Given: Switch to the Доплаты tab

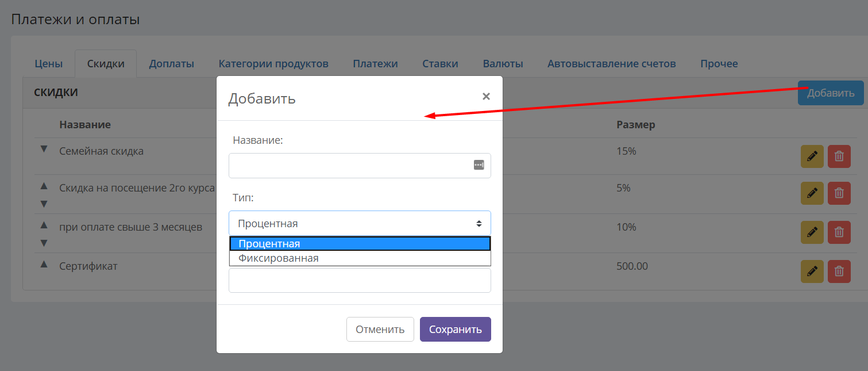Looking at the screenshot, I should pos(171,64).
